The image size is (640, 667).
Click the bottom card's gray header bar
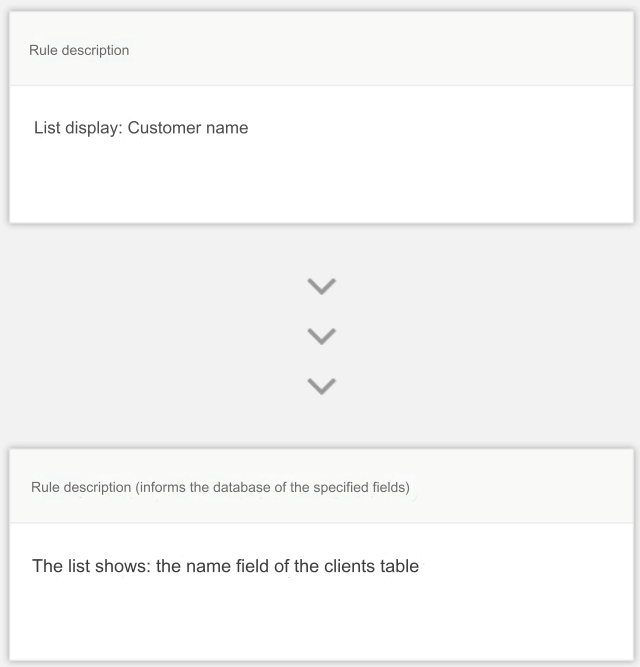tap(321, 486)
